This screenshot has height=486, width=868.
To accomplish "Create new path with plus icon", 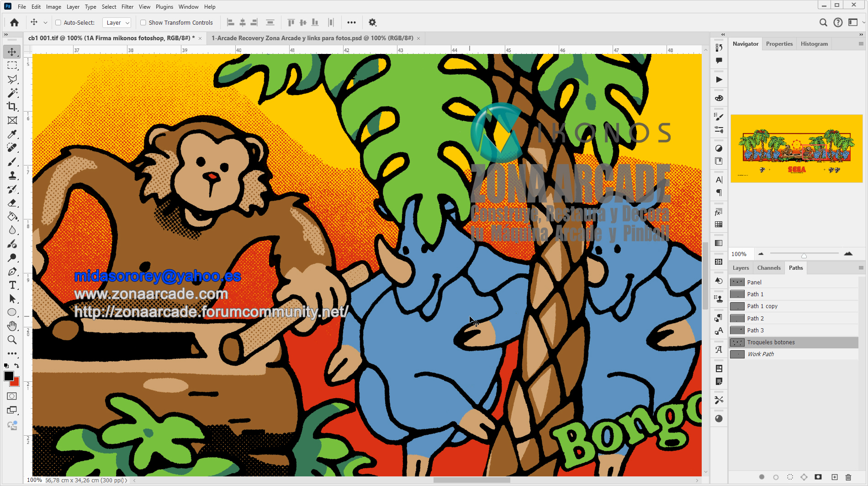I will (x=835, y=477).
